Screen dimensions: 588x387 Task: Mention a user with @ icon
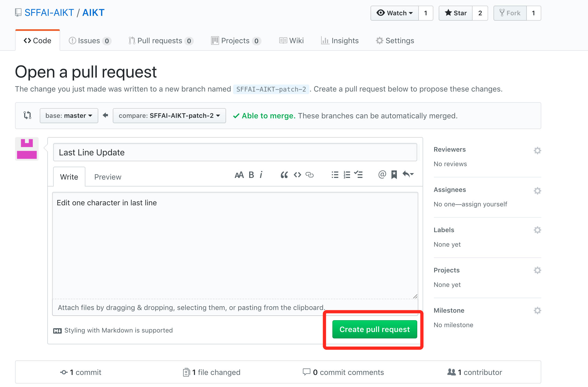[x=382, y=175]
